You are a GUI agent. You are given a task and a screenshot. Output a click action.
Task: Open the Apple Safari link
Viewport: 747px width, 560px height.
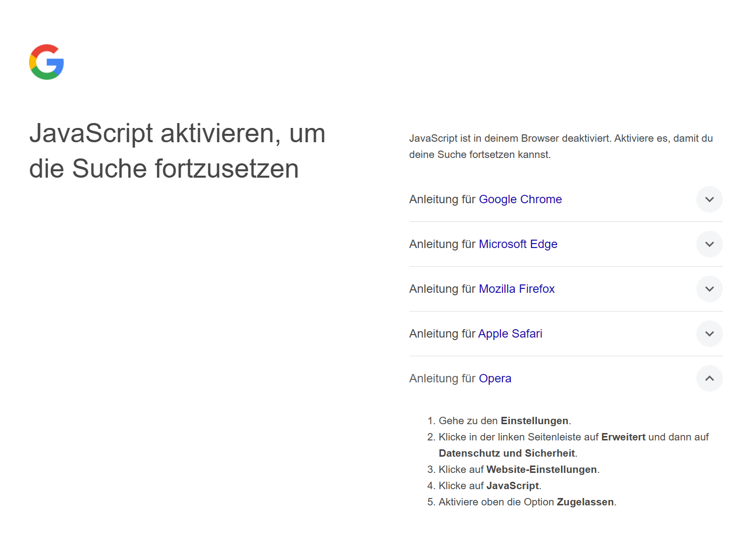510,334
